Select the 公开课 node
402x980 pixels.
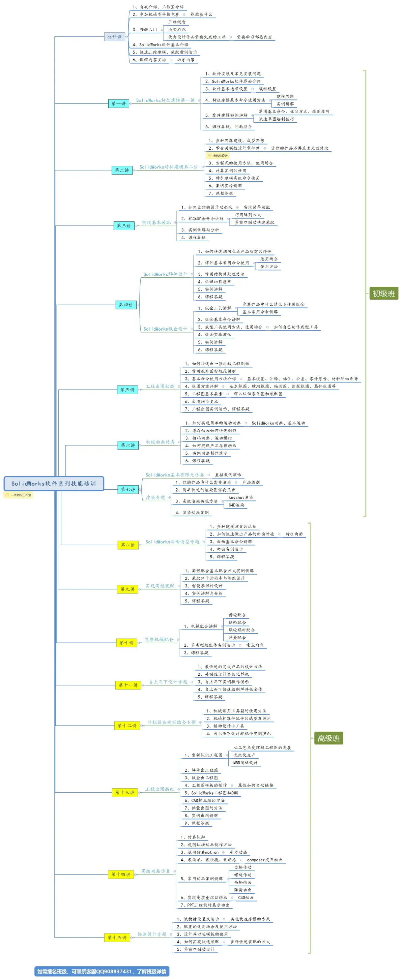[115, 36]
